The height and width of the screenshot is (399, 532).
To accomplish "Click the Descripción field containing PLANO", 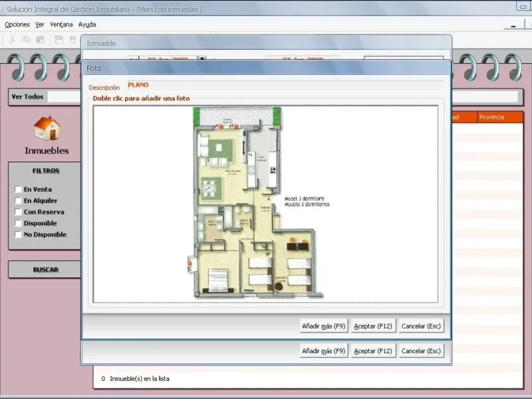I will 286,86.
